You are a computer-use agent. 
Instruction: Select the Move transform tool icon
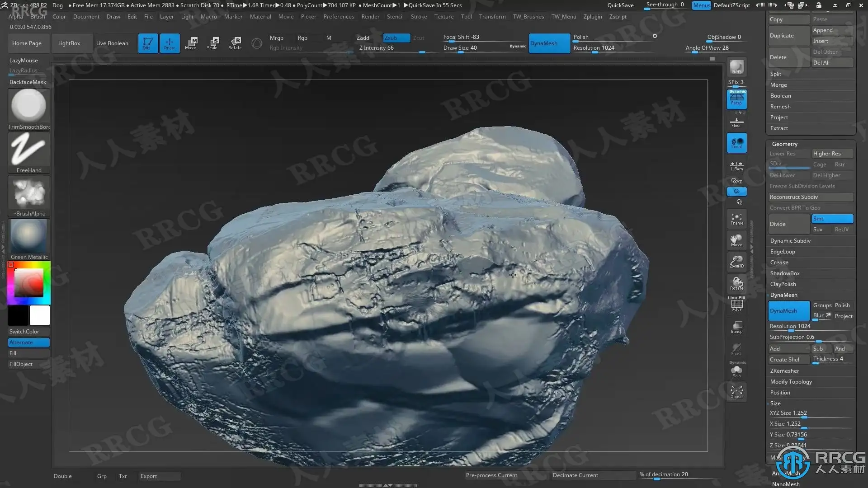(191, 43)
